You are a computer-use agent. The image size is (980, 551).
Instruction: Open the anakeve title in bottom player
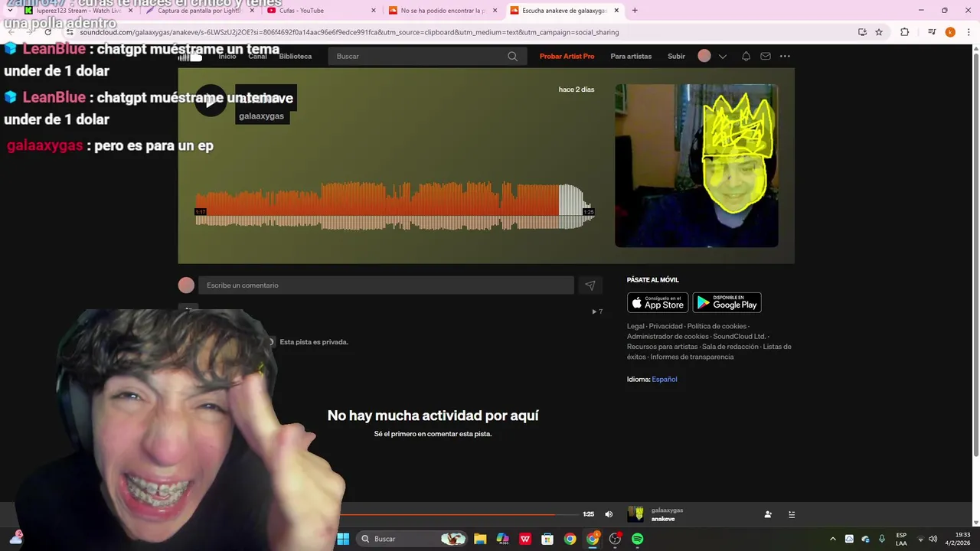(663, 519)
